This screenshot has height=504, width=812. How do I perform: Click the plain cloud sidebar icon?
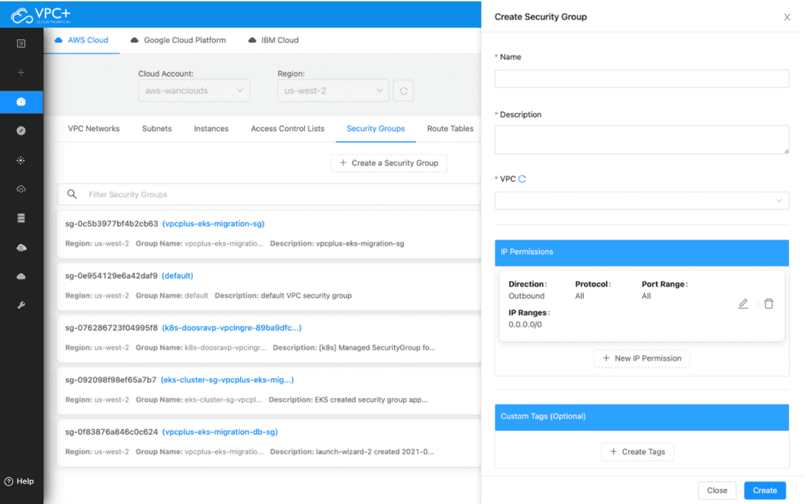pos(21,277)
